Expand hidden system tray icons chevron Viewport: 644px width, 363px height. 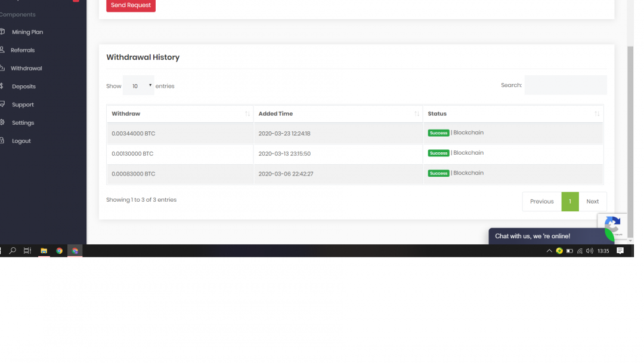(x=549, y=251)
